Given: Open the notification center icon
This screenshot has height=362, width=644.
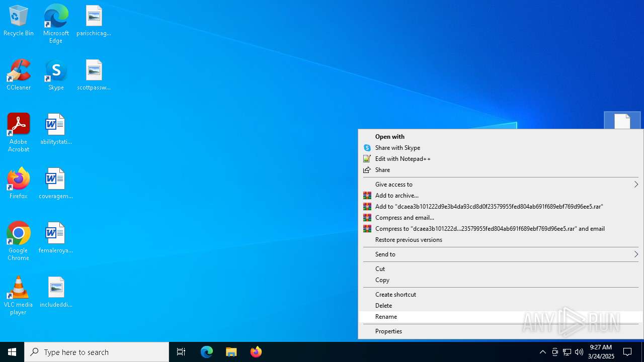Looking at the screenshot, I should 627,352.
